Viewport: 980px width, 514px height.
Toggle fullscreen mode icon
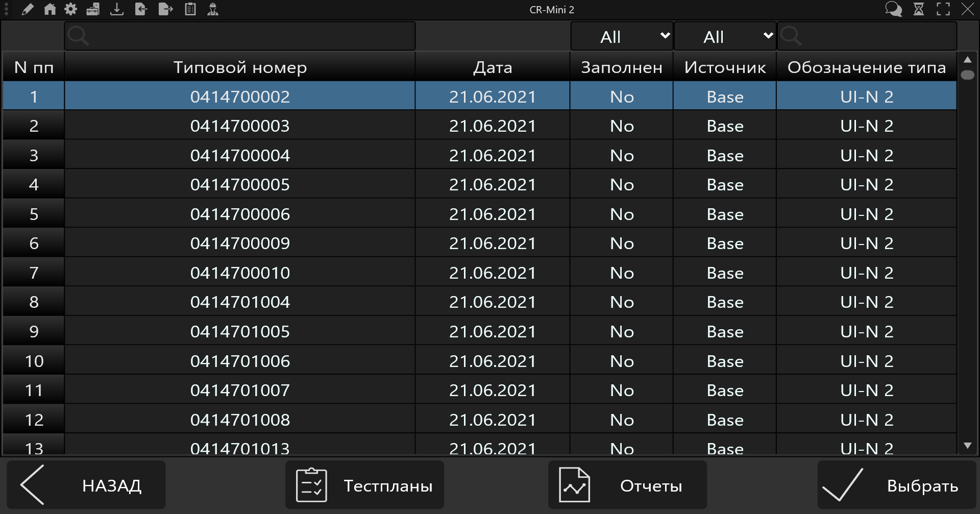point(943,9)
